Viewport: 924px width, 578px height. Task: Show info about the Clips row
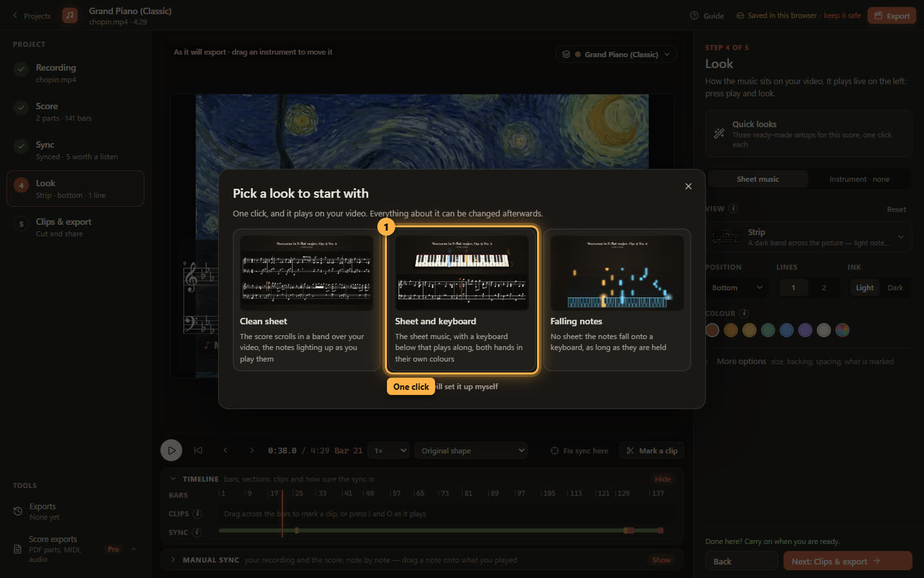pyautogui.click(x=197, y=514)
